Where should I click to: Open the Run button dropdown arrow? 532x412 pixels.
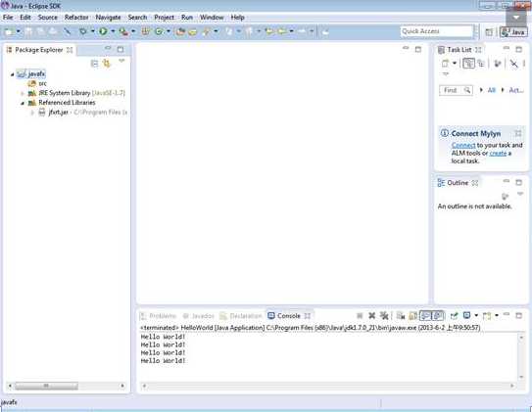point(113,31)
